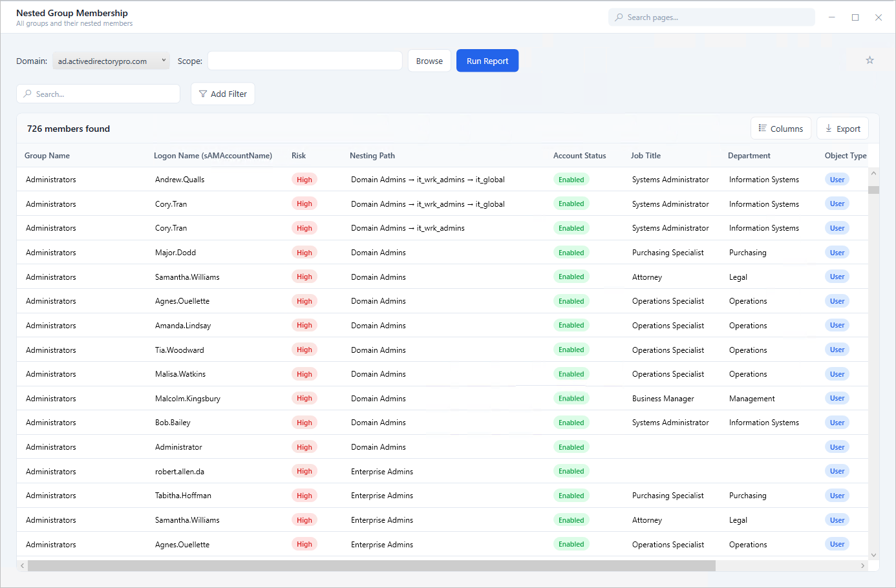Select Amanda.Lindsay logon name
896x588 pixels.
(x=183, y=326)
